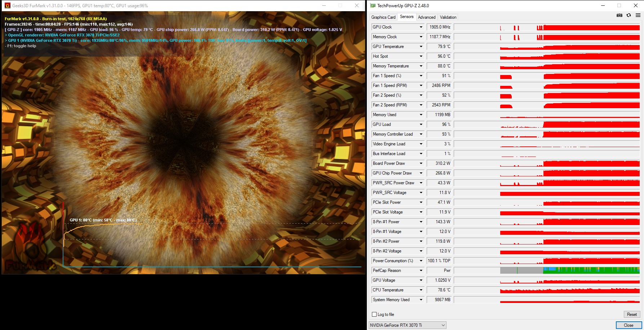Click the 1905.0 MHz GPU clock value

click(439, 27)
